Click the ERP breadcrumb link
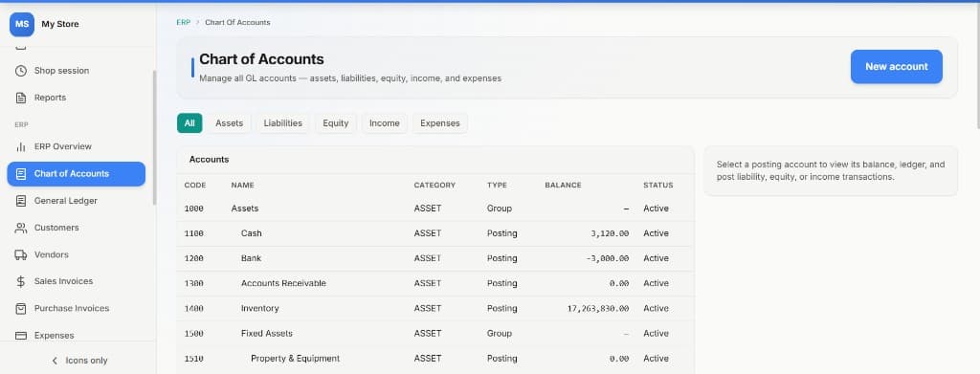This screenshot has width=980, height=374. click(x=183, y=22)
